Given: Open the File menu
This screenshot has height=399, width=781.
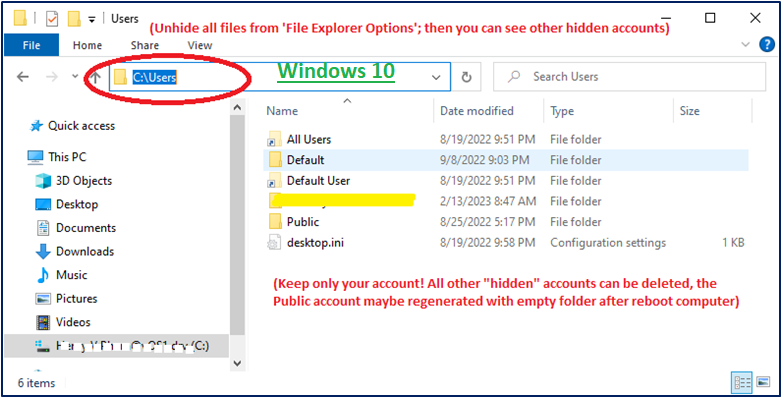Looking at the screenshot, I should (31, 45).
